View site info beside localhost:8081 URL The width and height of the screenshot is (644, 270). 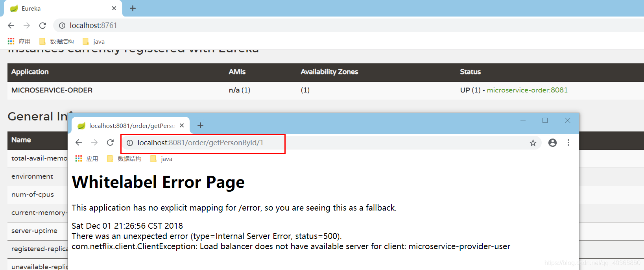(130, 143)
